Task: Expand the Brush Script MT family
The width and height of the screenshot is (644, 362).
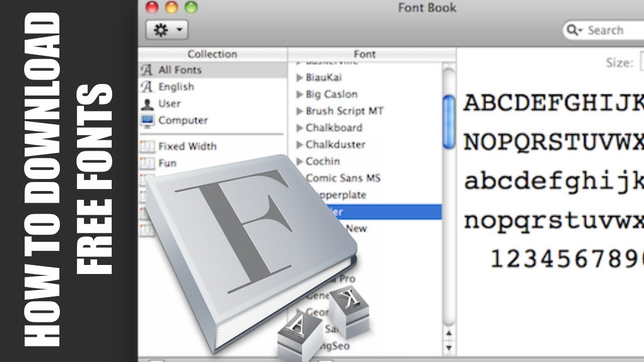Action: [299, 111]
